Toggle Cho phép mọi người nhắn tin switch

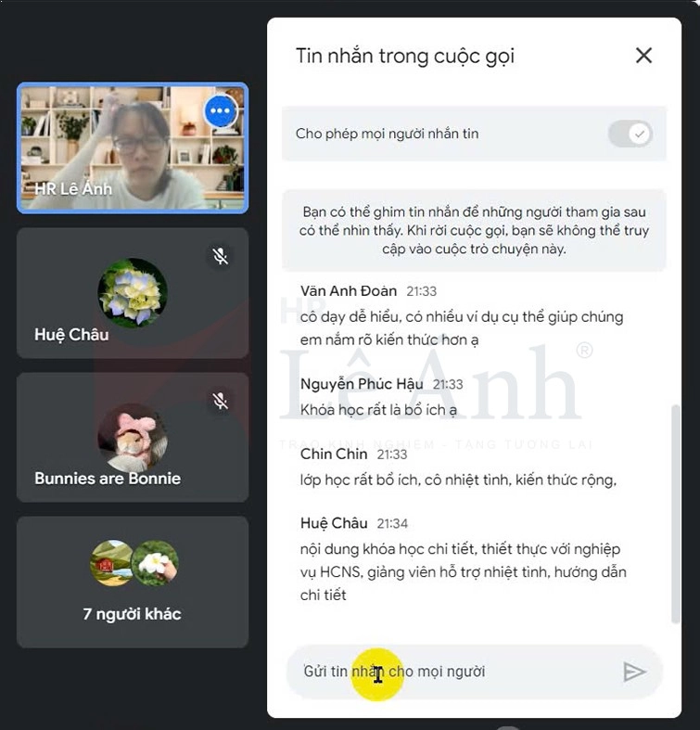click(x=630, y=134)
